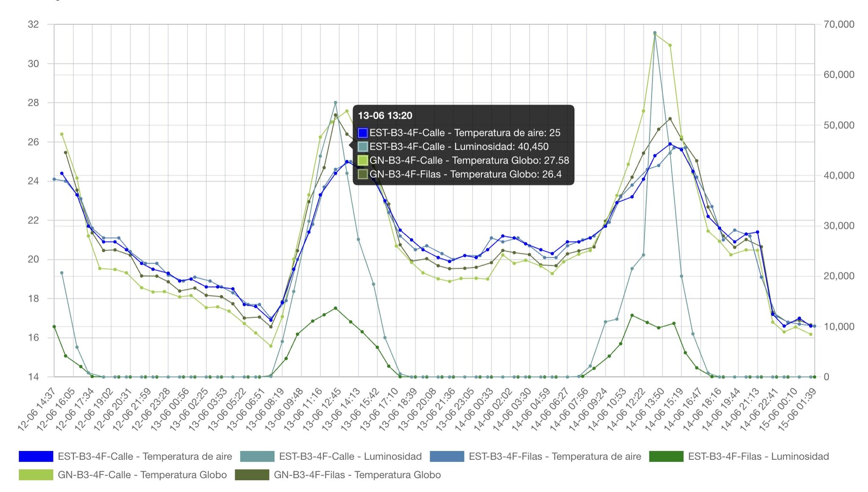Click right axis label 50,000
Viewport: 868px width, 492px height.
[839, 125]
